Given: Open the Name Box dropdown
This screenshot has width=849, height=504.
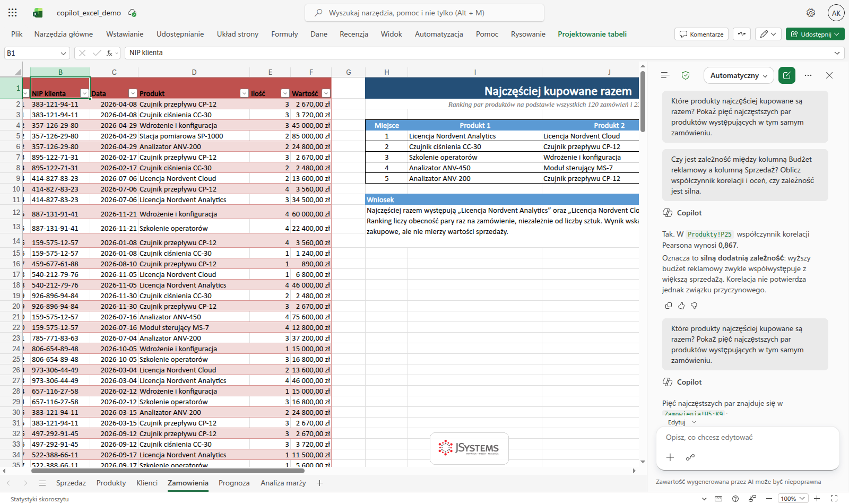Looking at the screenshot, I should coord(64,53).
